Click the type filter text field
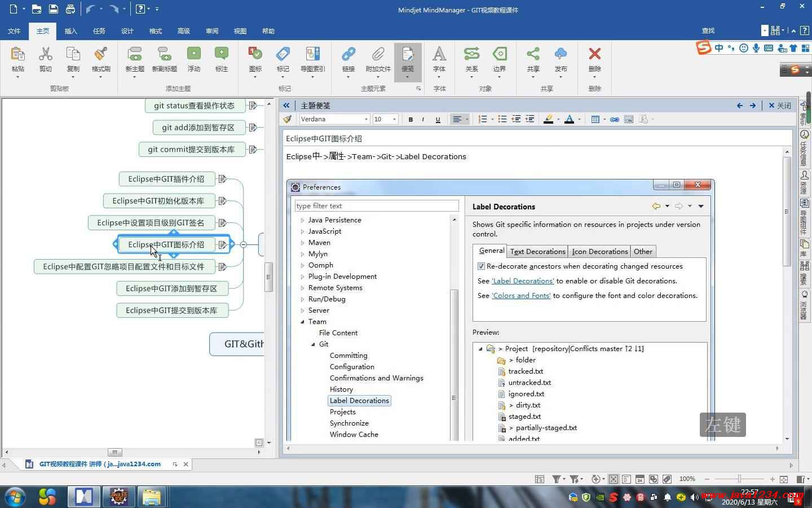The height and width of the screenshot is (508, 812). tap(377, 206)
